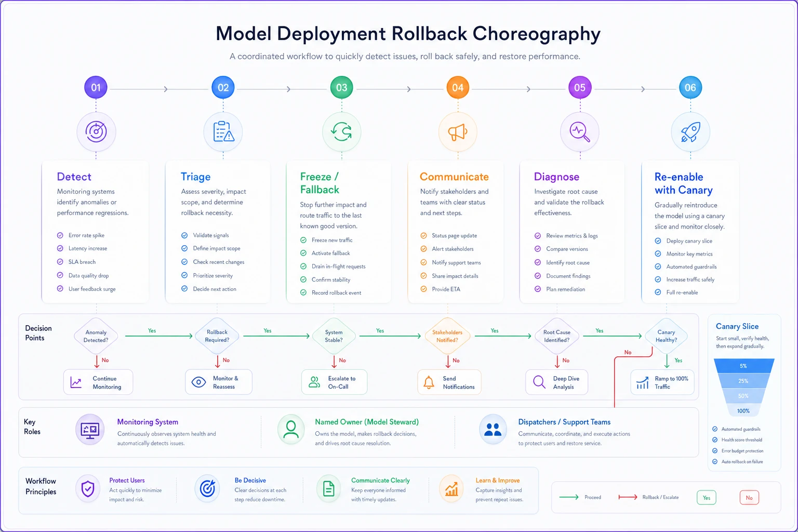
Task: Click the Anomaly Detected? decision diamond
Action: [96, 336]
